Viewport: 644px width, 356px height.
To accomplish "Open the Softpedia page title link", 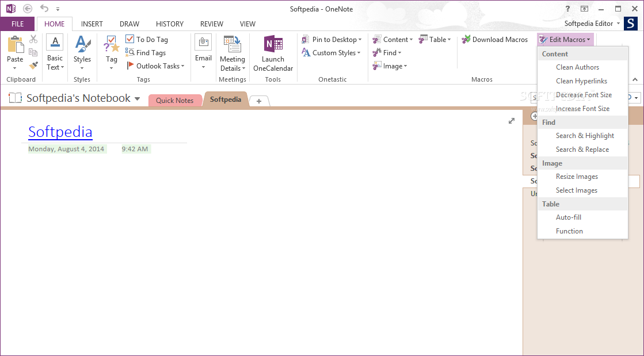I will pos(60,131).
